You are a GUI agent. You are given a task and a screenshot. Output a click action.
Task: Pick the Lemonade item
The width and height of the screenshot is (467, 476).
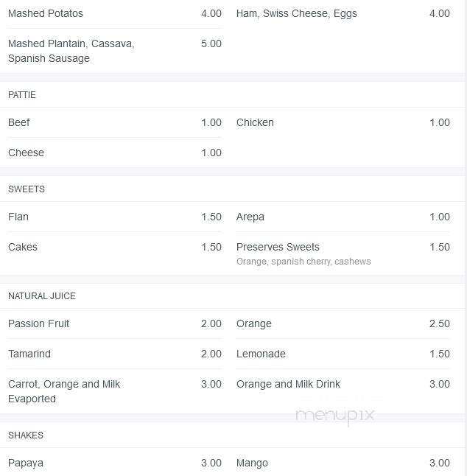click(261, 354)
